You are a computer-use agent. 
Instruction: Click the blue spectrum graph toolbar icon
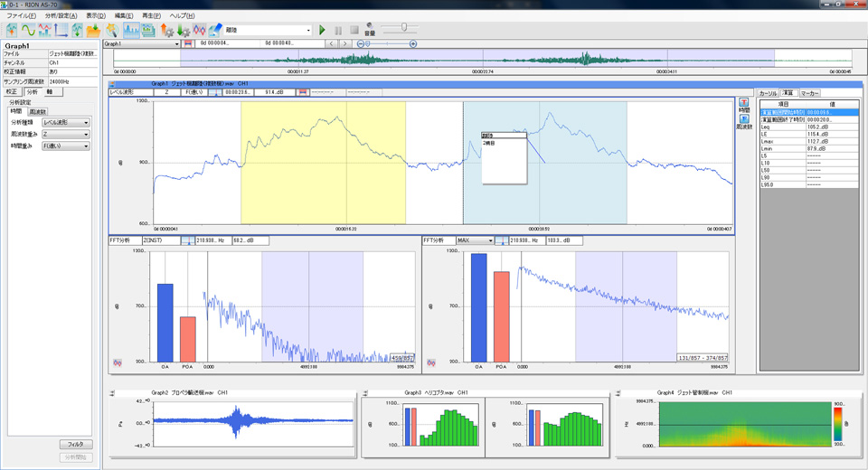coord(131,30)
